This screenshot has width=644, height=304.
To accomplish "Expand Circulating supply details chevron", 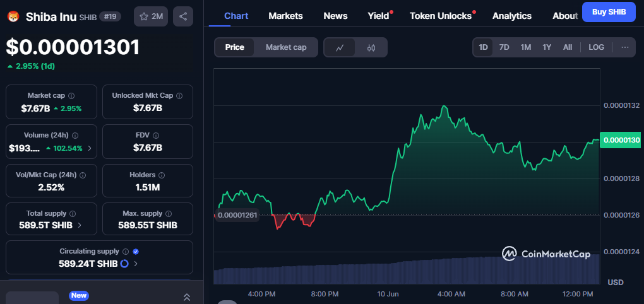I will click(136, 264).
